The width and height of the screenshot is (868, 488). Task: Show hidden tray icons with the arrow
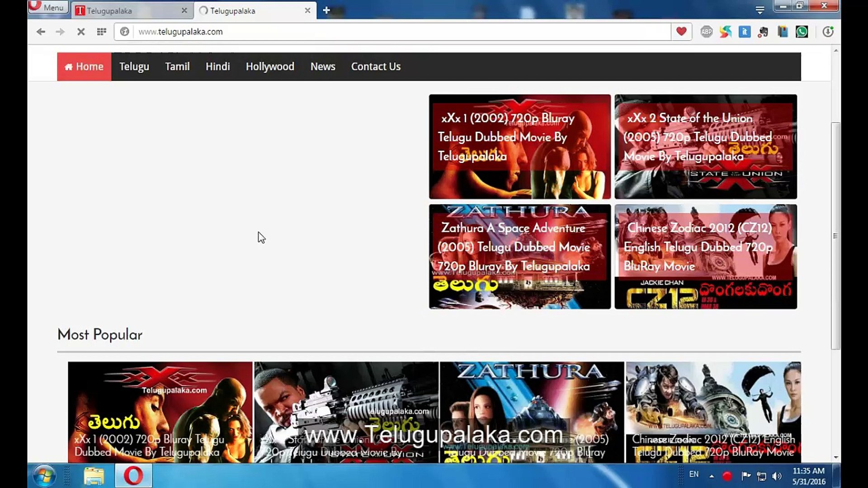pyautogui.click(x=711, y=476)
